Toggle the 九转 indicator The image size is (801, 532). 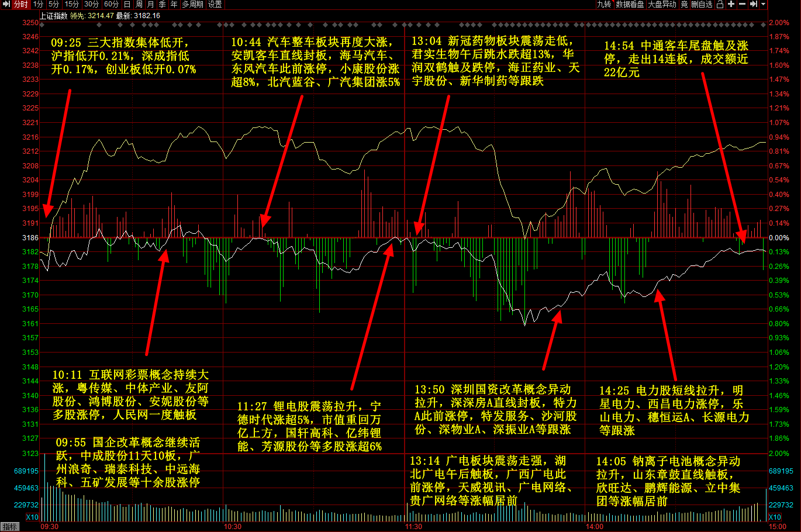point(604,4)
